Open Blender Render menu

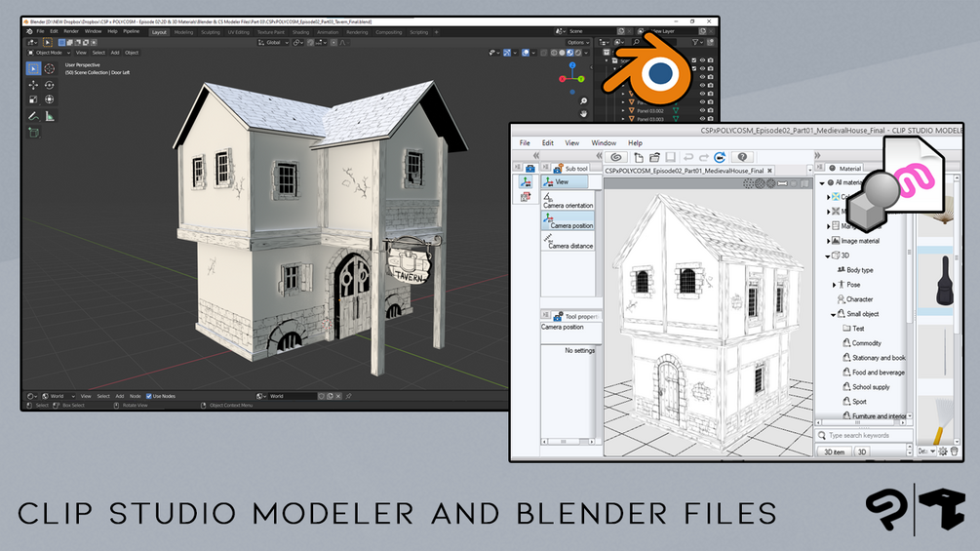71,31
